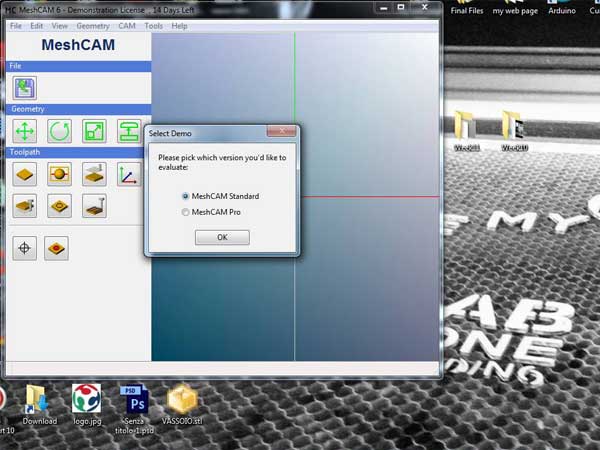Open the File menu
This screenshot has width=600, height=450.
(x=16, y=26)
